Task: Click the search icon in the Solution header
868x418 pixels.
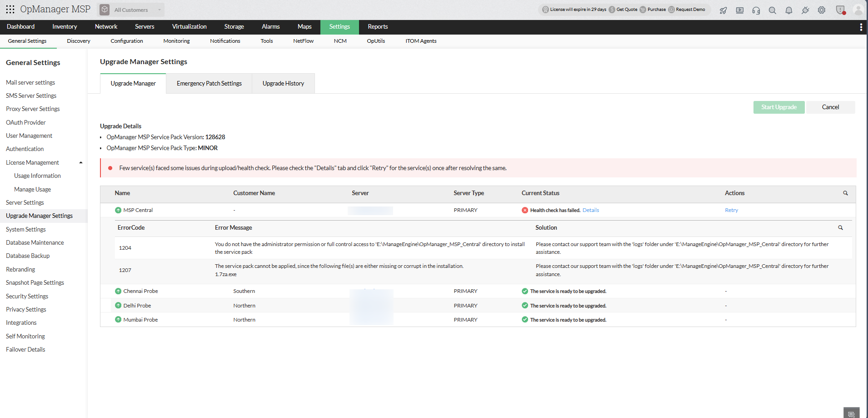Action: click(841, 227)
